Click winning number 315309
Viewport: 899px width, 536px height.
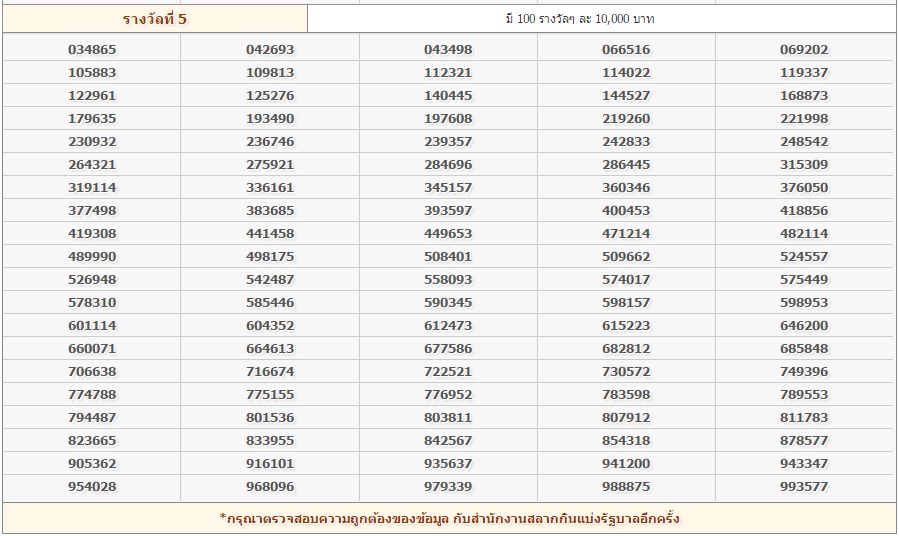pyautogui.click(x=804, y=165)
